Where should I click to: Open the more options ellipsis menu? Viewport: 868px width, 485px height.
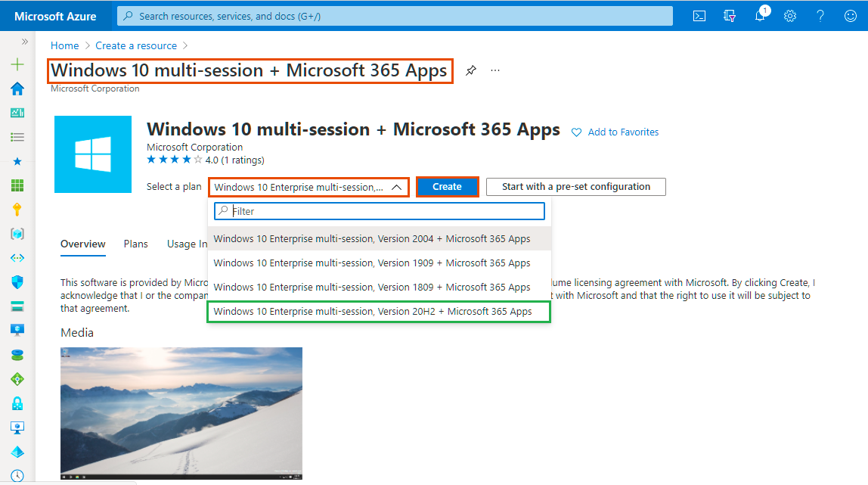point(495,70)
